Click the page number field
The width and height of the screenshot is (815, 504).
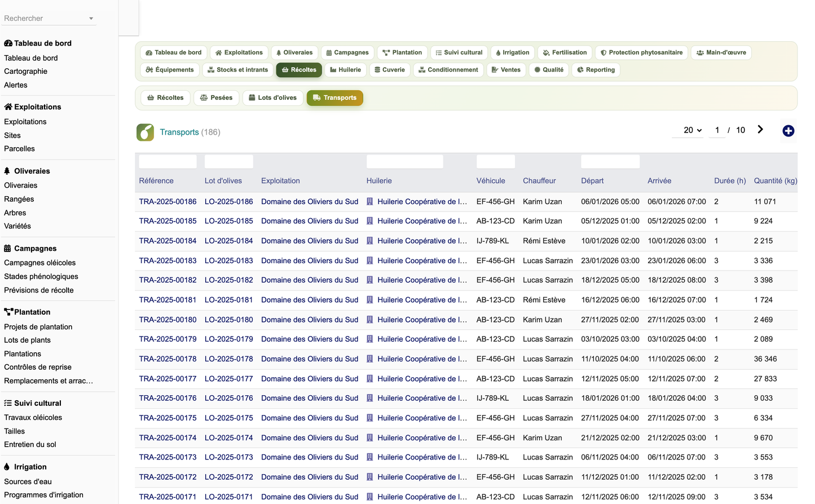717,130
